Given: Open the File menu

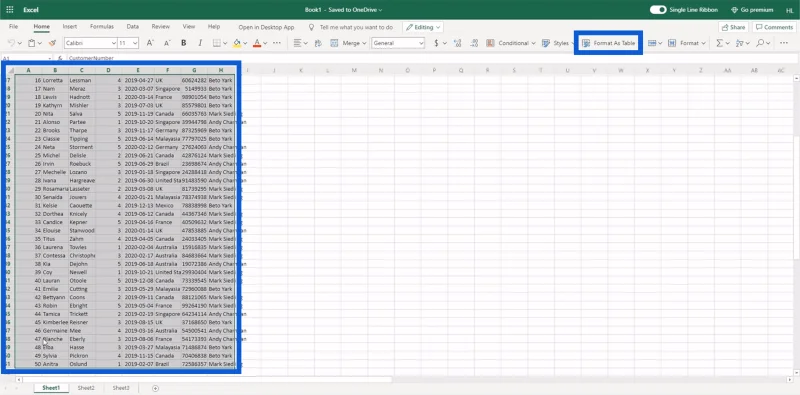Looking at the screenshot, I should pos(13,27).
